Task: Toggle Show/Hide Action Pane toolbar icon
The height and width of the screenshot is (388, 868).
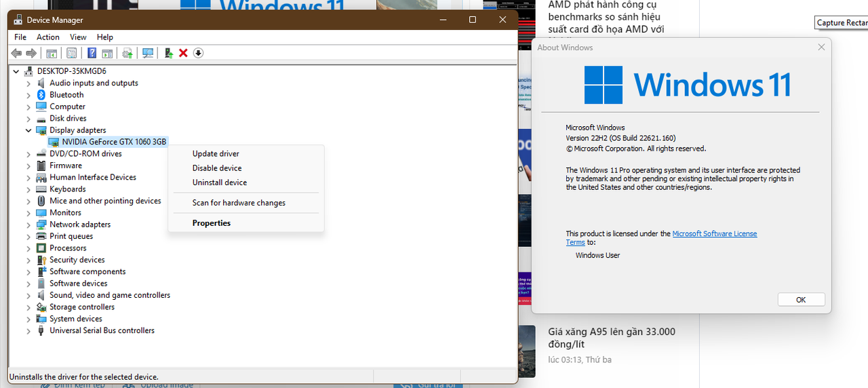Action: pos(106,53)
